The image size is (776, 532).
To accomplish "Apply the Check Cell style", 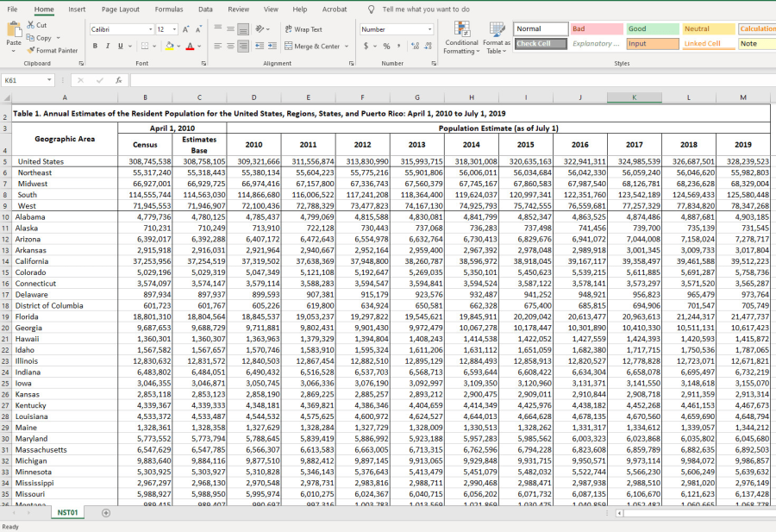I will (541, 44).
